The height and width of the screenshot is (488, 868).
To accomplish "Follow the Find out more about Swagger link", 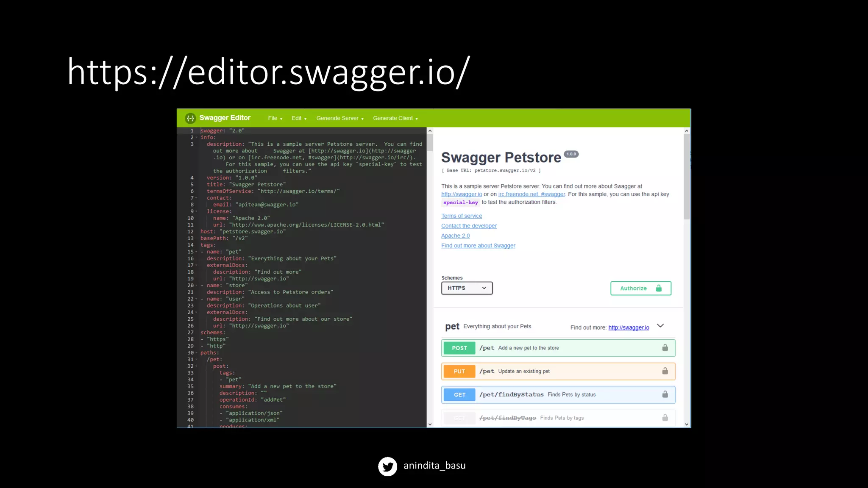I will point(478,246).
